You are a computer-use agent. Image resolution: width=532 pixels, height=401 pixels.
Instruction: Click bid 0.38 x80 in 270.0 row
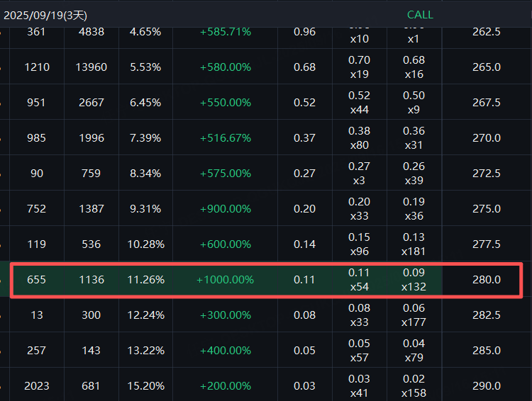click(359, 138)
